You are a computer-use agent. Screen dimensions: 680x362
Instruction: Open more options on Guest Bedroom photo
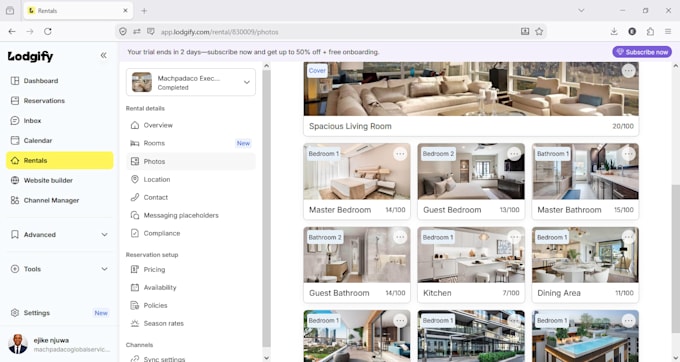[514, 153]
